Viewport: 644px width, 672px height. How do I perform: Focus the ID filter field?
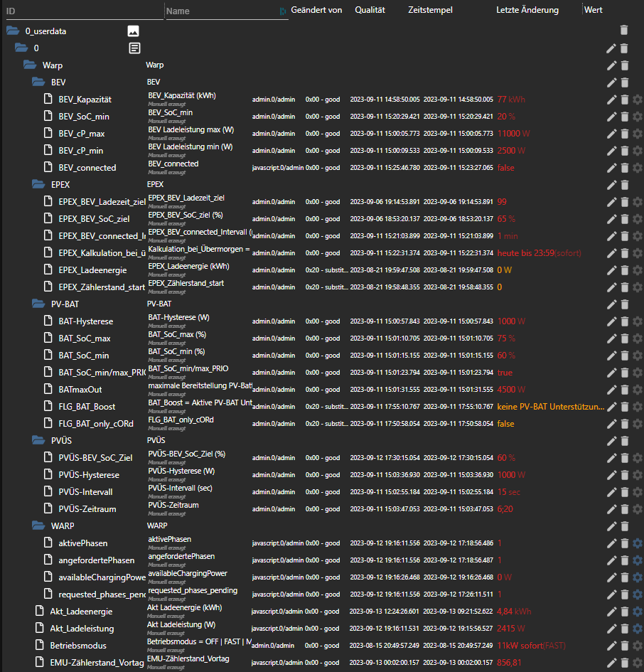tap(82, 11)
